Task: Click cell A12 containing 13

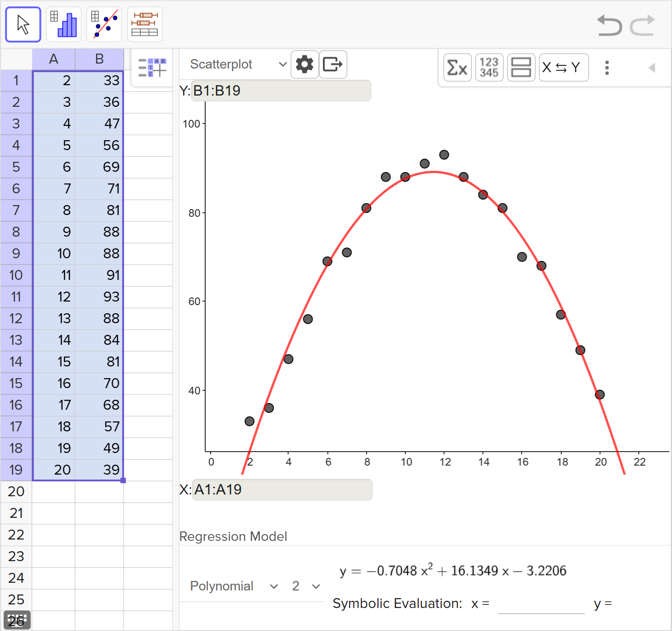Action: pyautogui.click(x=54, y=319)
